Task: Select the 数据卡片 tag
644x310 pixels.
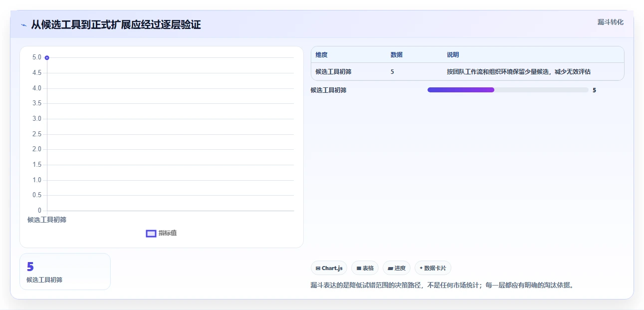Action: (432, 268)
